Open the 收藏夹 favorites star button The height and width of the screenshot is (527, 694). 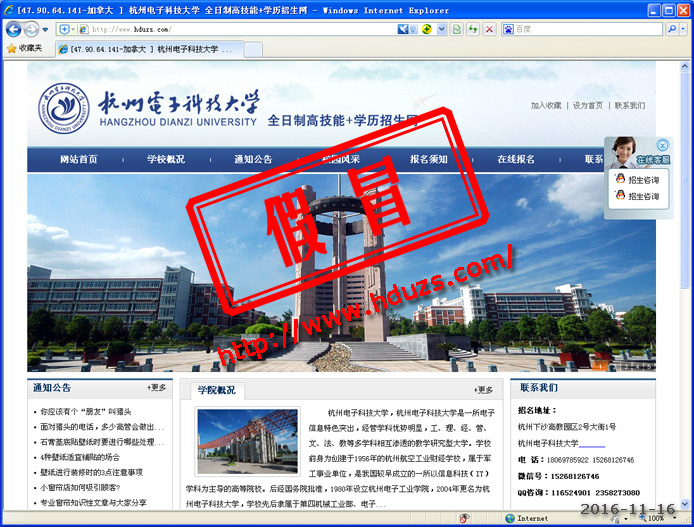pyautogui.click(x=24, y=48)
